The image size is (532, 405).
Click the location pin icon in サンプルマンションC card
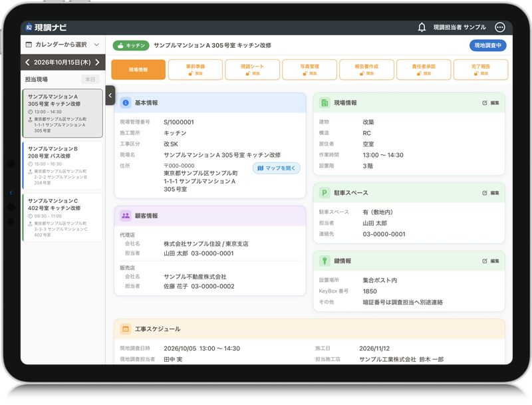coord(30,224)
